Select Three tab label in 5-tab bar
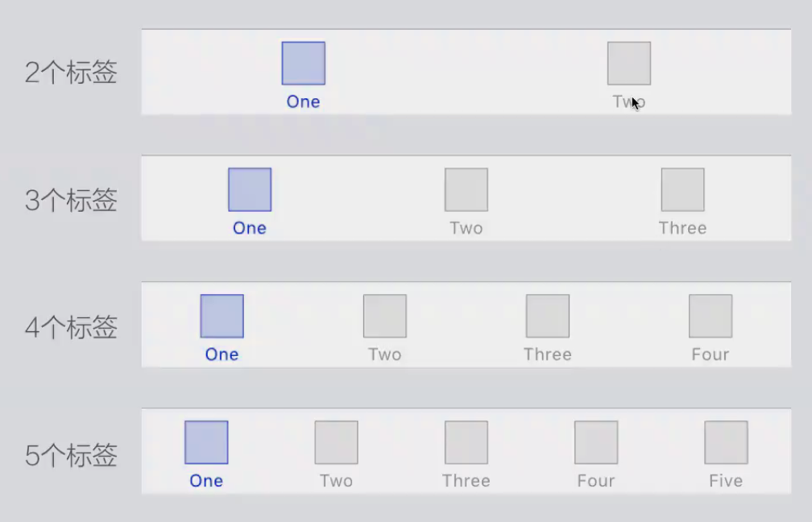This screenshot has height=522, width=812. [466, 481]
